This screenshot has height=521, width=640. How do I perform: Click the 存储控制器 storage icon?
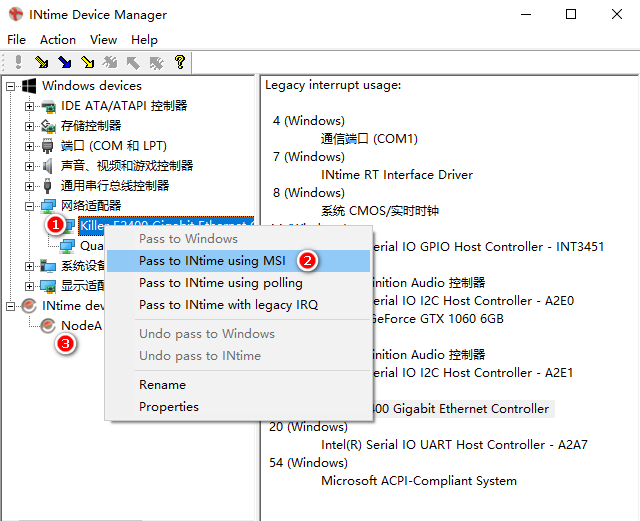[x=49, y=126]
